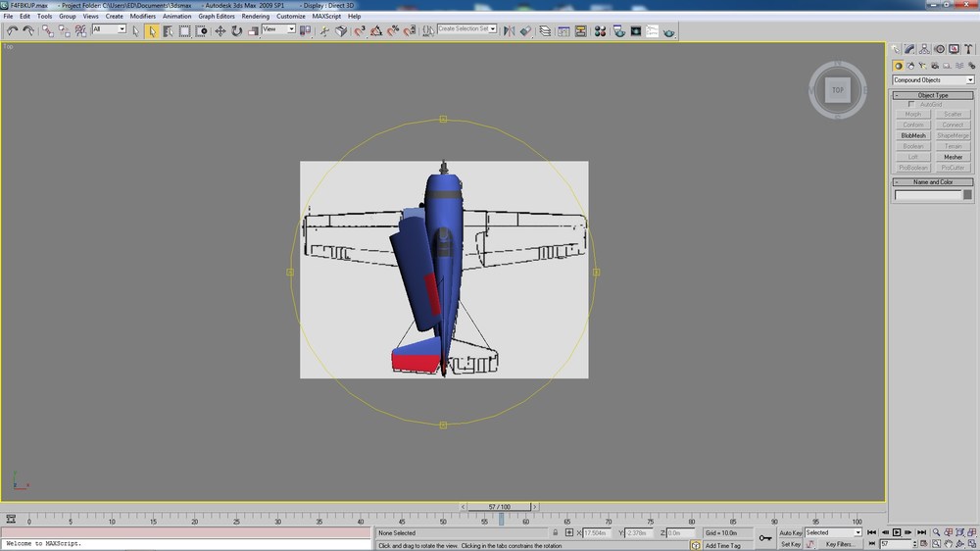Screen dimensions: 980x551
Task: Switch to the Utilities command panel tab
Action: pyautogui.click(x=969, y=49)
